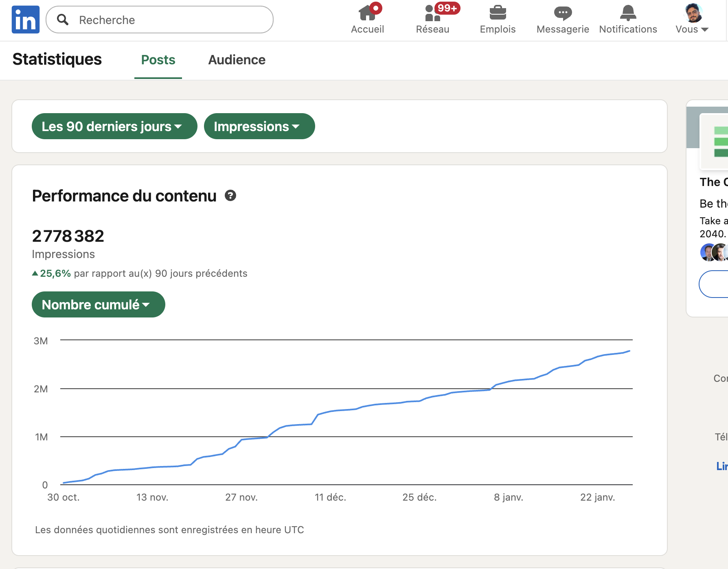Screen dimensions: 728x569
Task: Open the Notifications bell icon
Action: [627, 13]
